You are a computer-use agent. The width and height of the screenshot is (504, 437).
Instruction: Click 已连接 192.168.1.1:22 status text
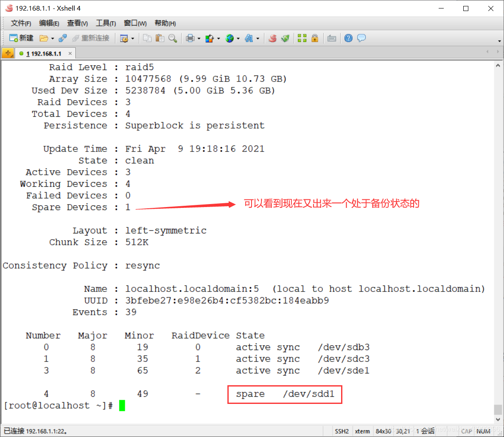click(35, 431)
